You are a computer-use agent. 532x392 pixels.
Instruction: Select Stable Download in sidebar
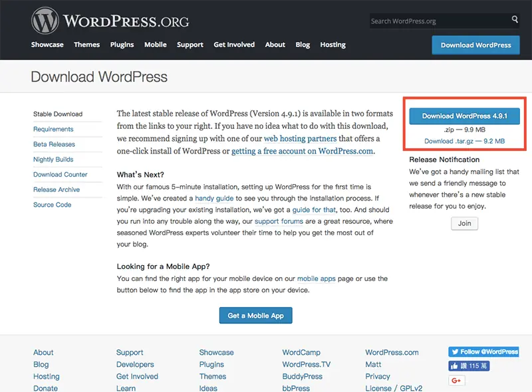click(x=58, y=114)
